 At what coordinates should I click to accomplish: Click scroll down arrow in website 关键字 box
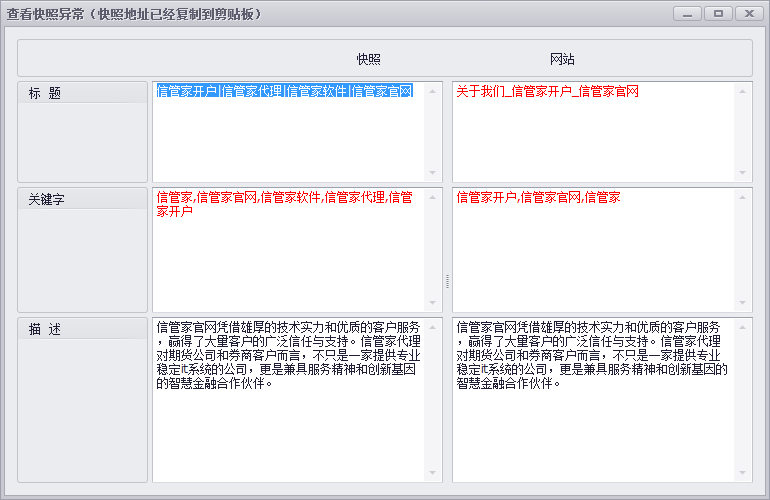(x=742, y=302)
